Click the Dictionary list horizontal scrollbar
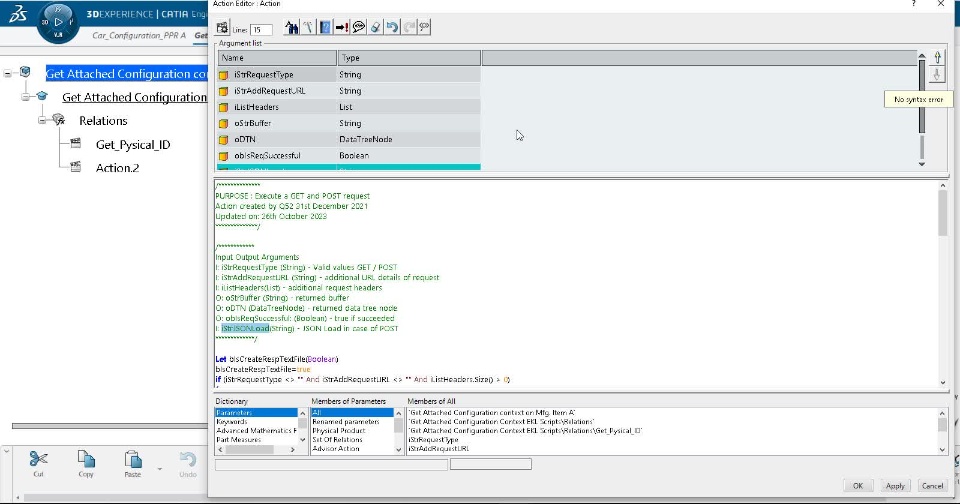 tap(256, 449)
